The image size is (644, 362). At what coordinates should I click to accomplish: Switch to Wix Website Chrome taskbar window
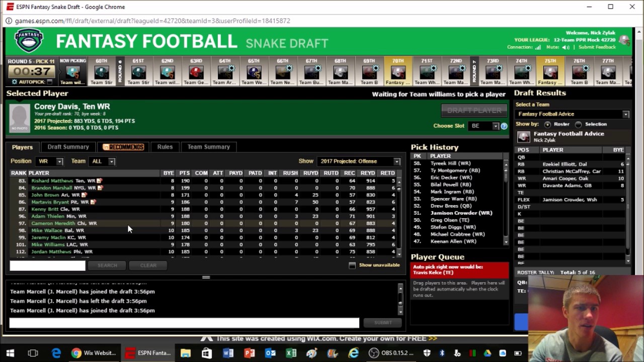tap(94, 353)
